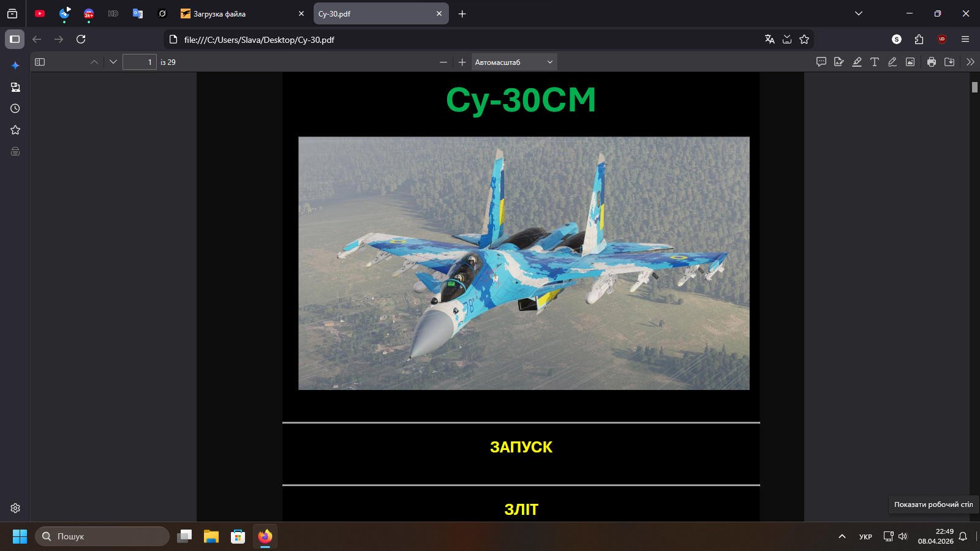Save the PDF file
The width and height of the screenshot is (980, 551).
[x=949, y=62]
